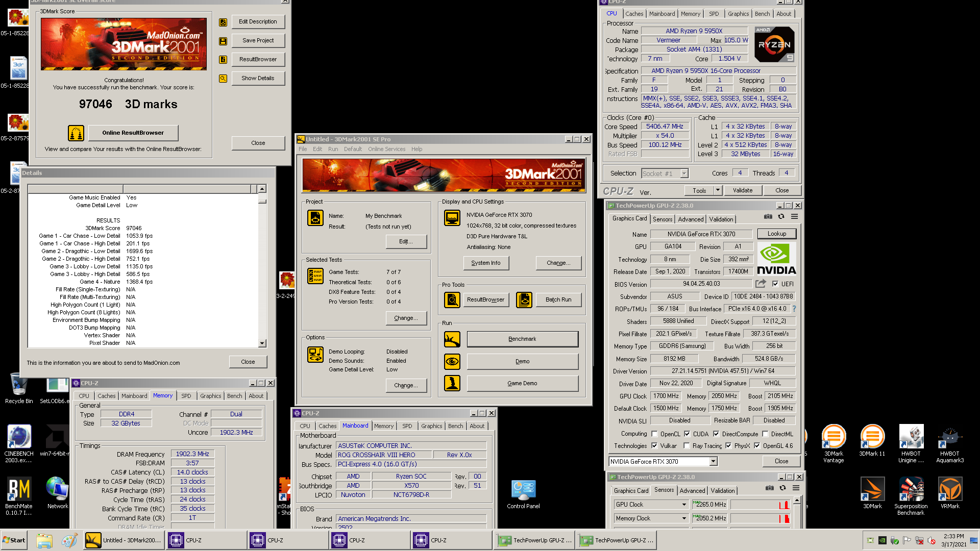Viewport: 980px width, 551px height.
Task: Click the Benchmark run icon
Action: tap(452, 339)
